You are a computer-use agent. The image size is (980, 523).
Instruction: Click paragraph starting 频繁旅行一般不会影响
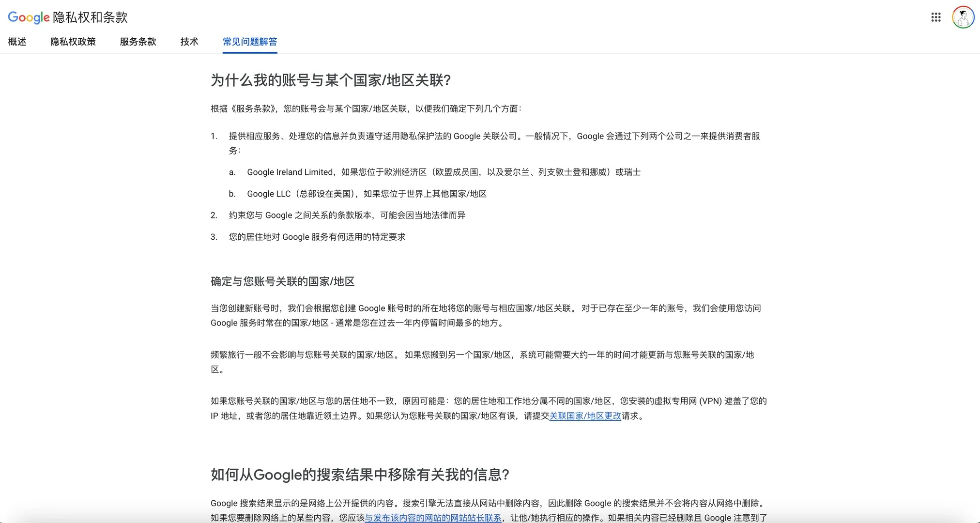pos(482,362)
